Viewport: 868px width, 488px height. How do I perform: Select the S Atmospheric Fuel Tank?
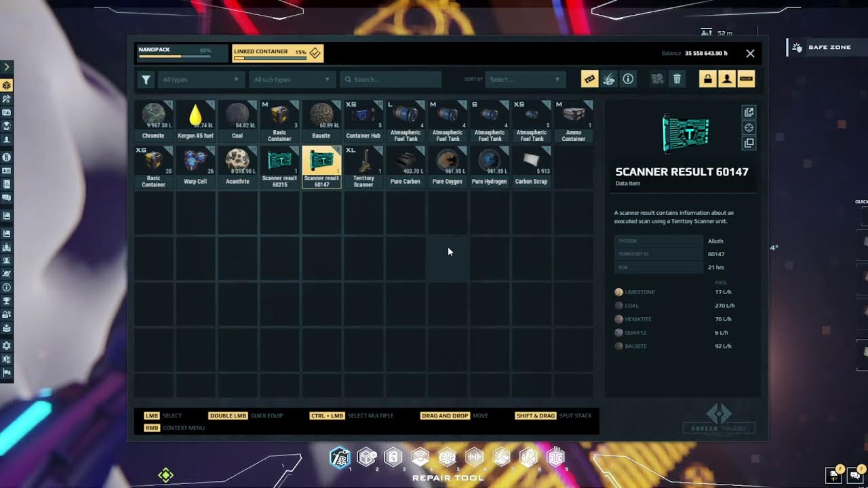click(x=489, y=121)
